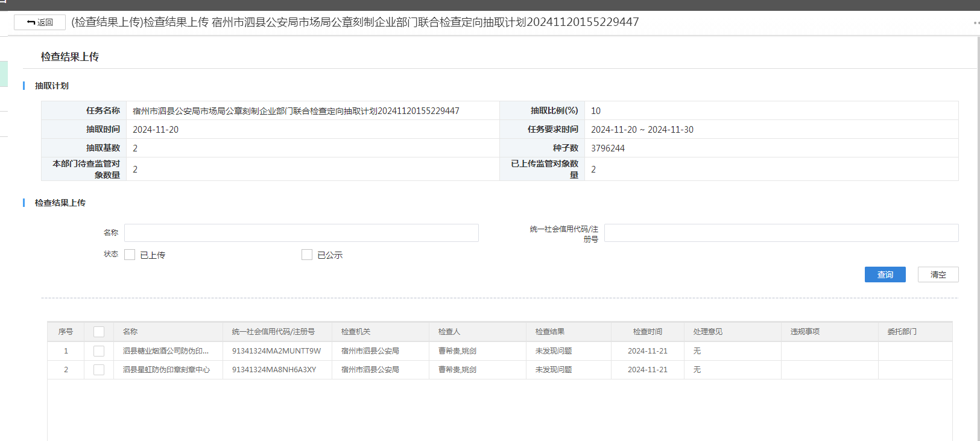Viewport: 980px width, 441px height.
Task: Click 宿州市泗县公安局 in row 2
Action: point(370,370)
